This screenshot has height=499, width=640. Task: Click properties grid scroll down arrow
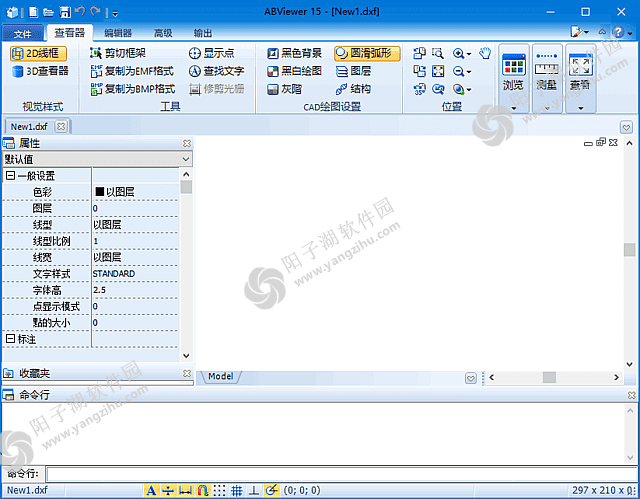tap(186, 355)
